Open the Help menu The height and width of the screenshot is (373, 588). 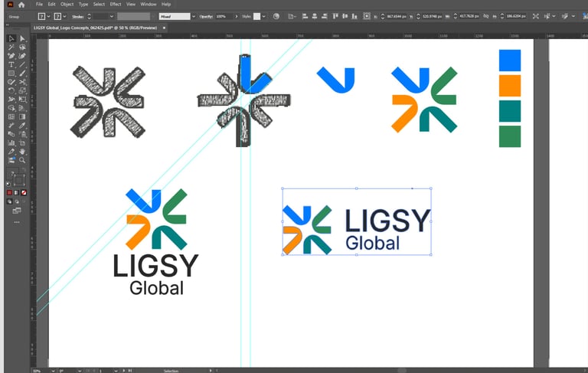[166, 5]
